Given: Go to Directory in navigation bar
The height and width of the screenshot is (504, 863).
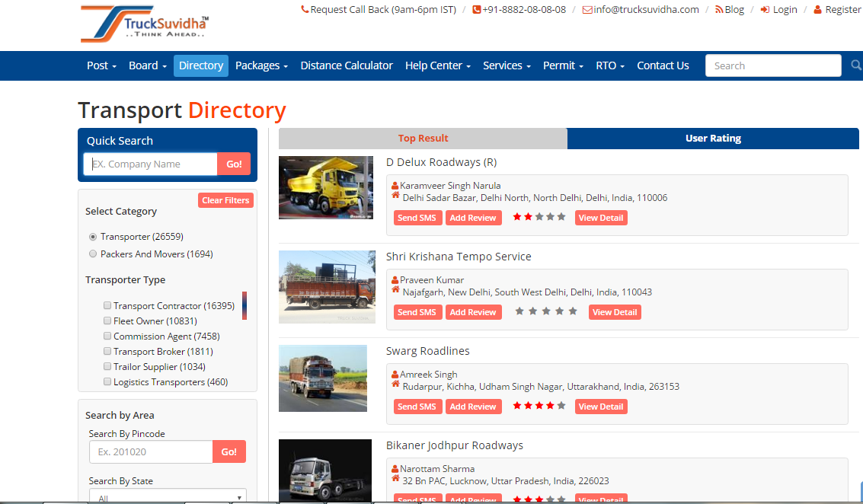Looking at the screenshot, I should (x=201, y=65).
